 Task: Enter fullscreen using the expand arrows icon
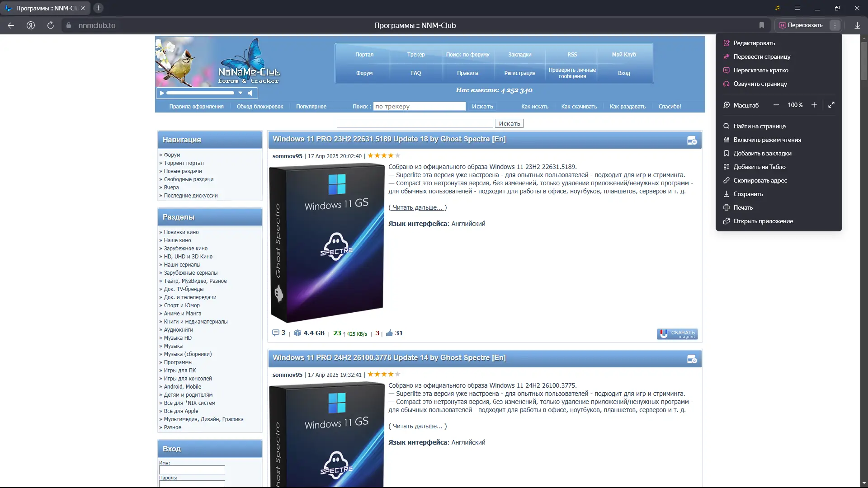tap(831, 105)
